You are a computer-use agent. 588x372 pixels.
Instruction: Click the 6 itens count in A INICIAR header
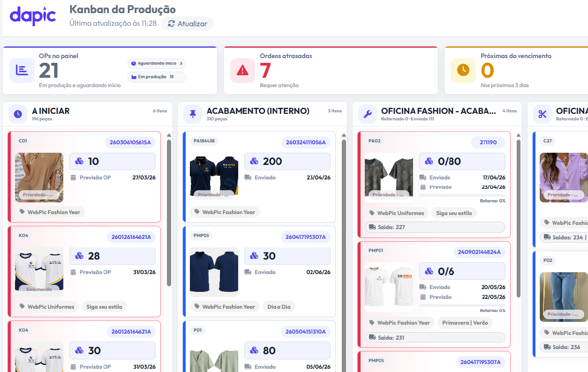pos(160,111)
